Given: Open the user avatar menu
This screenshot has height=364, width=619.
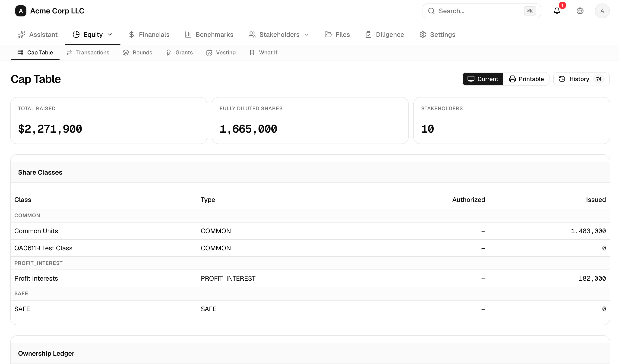Looking at the screenshot, I should click(602, 11).
